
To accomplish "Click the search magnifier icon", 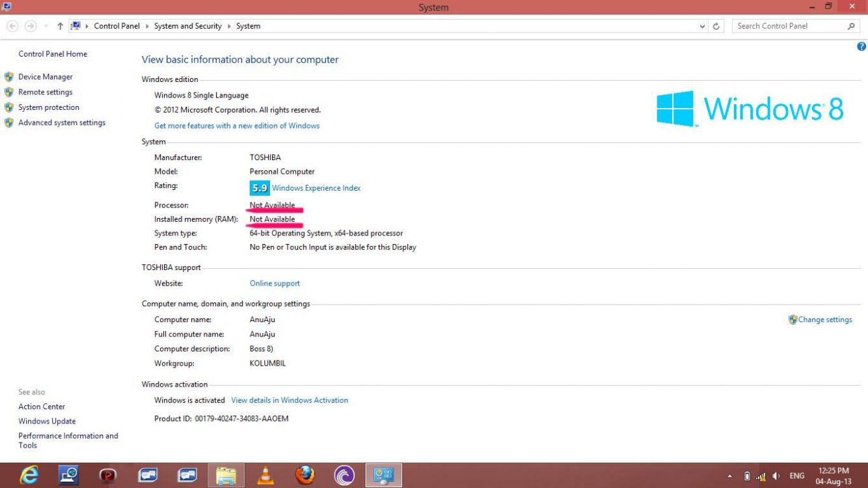I will pos(851,26).
